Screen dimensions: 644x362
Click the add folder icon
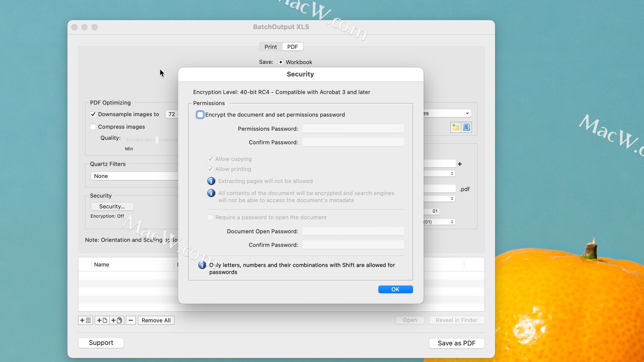point(455,127)
